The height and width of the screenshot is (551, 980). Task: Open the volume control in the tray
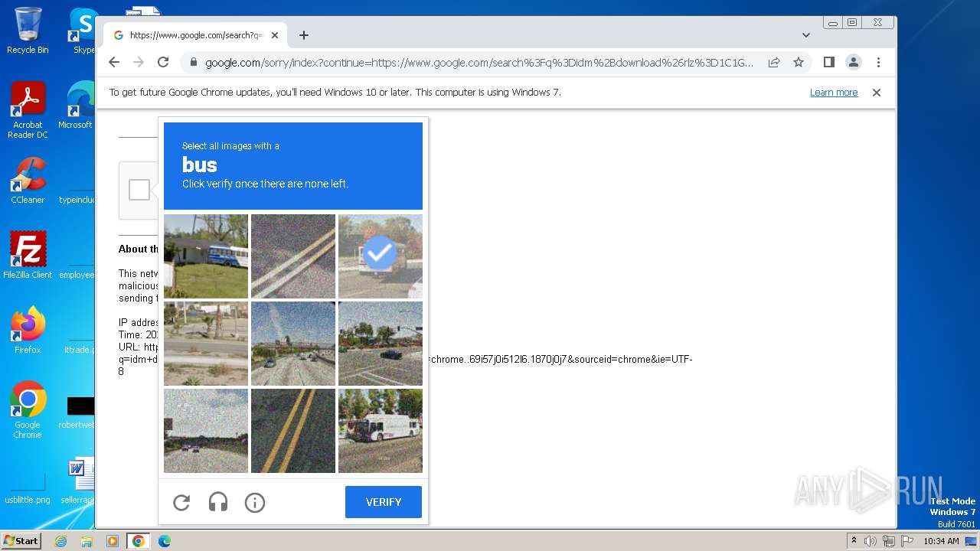871,541
